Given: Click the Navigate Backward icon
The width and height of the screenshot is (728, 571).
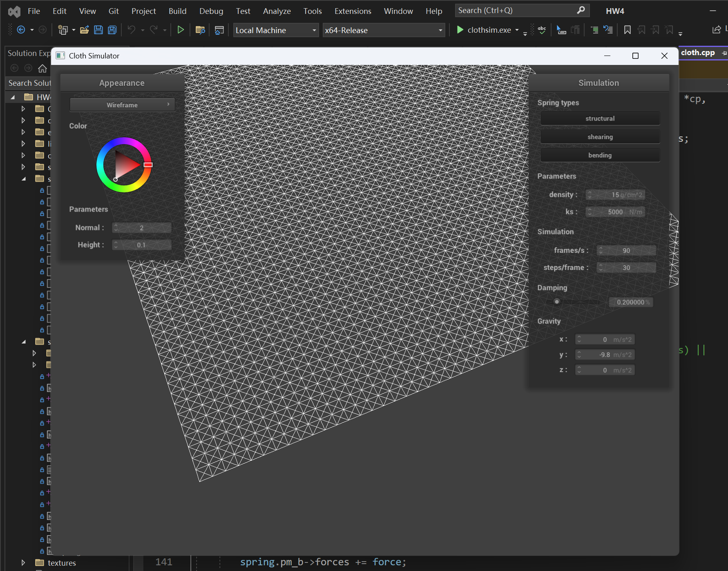Looking at the screenshot, I should pos(21,30).
